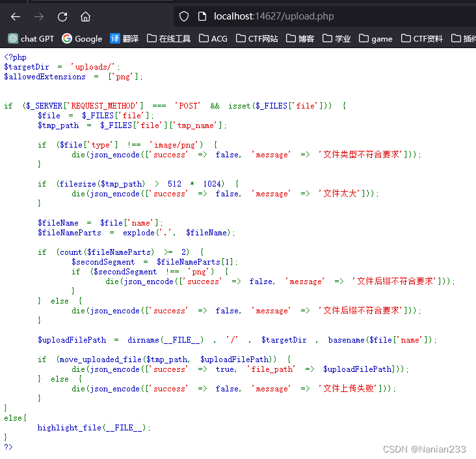Click the Google G favicon
Screen dimensions: 476x459
67,38
